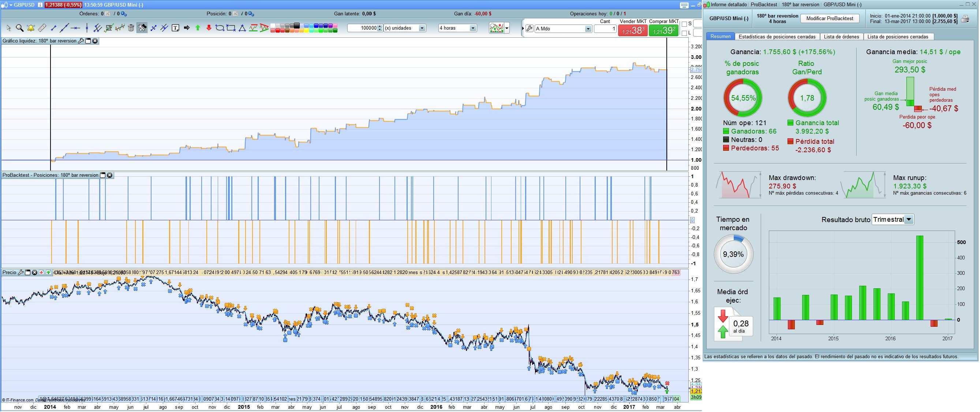Click the Modificar ProBacktest button
The height and width of the screenshot is (412, 980).
830,18
